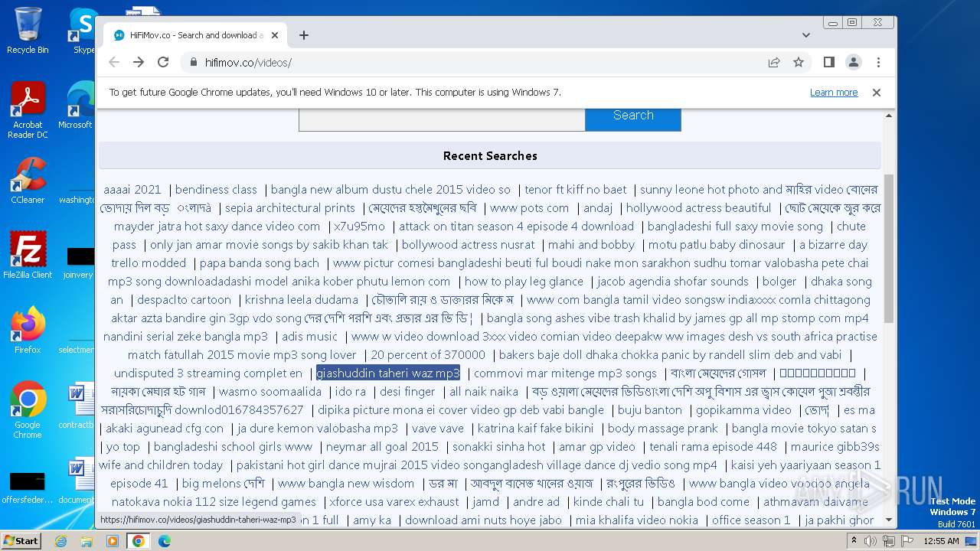
Task: Open 'adis music' recent search
Action: pyautogui.click(x=310, y=337)
